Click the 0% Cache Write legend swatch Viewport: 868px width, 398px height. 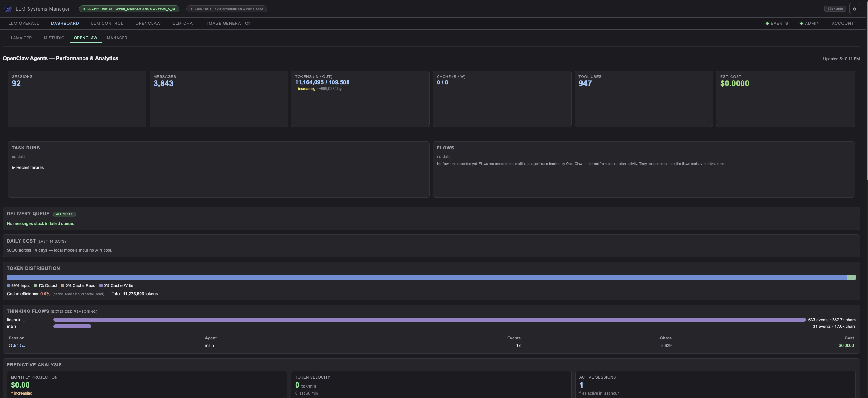point(101,286)
